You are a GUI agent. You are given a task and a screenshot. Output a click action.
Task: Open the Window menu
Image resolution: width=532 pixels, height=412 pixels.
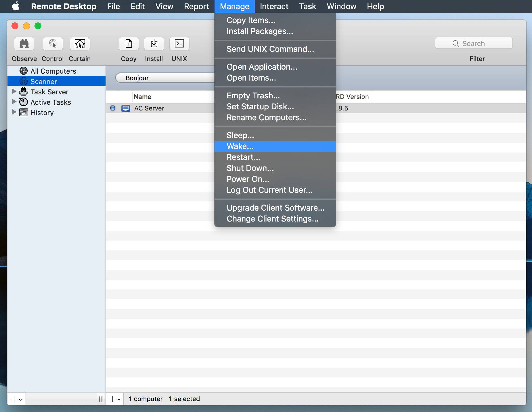tap(341, 6)
